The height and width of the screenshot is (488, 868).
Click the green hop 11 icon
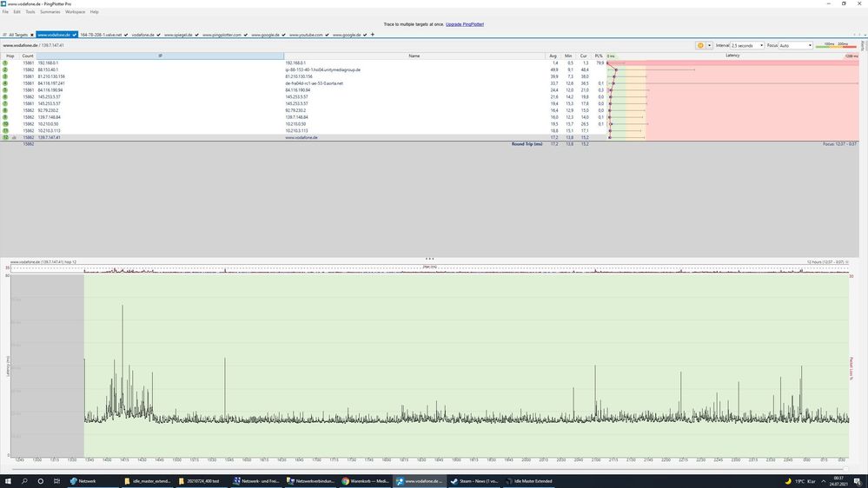[5, 130]
